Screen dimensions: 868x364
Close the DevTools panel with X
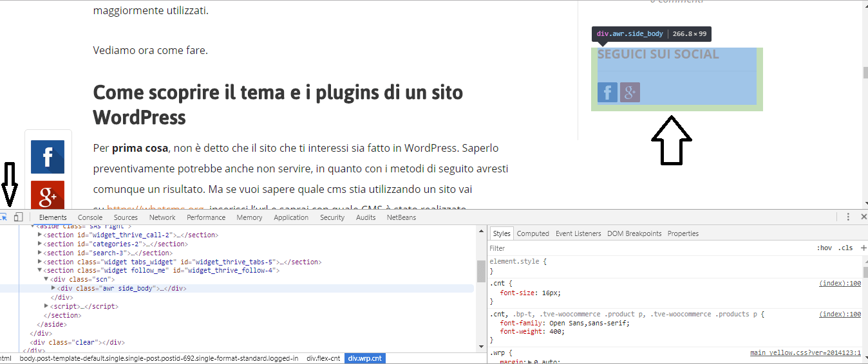tap(863, 217)
